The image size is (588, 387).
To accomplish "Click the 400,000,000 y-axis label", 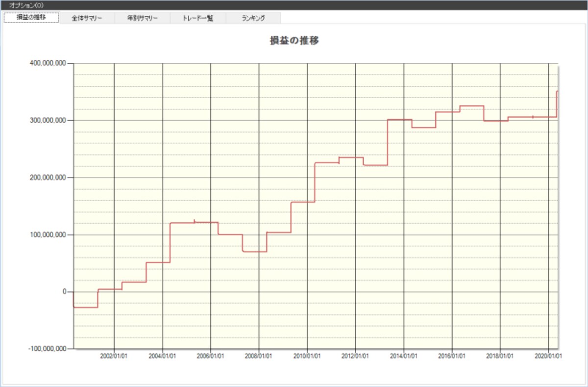I will pyautogui.click(x=49, y=64).
